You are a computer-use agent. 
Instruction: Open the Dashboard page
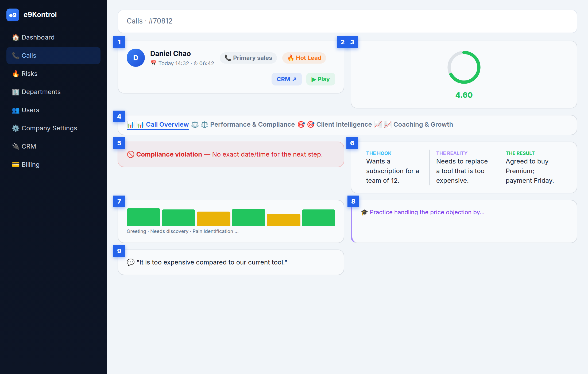[53, 37]
